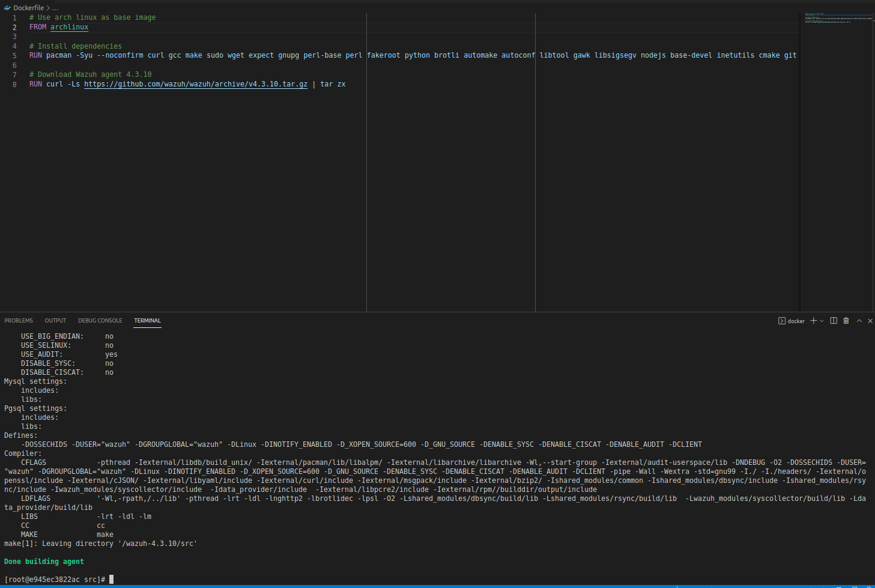
Task: Select the OUTPUT tab
Action: pos(55,320)
